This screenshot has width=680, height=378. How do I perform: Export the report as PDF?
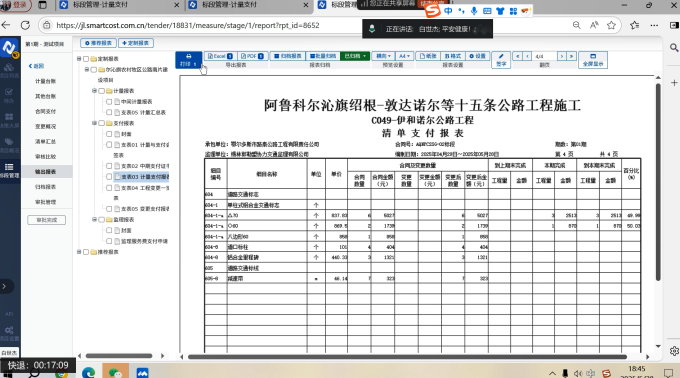252,56
